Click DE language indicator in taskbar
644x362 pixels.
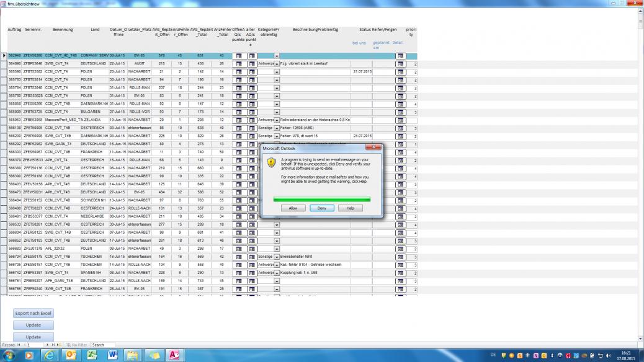tap(493, 355)
